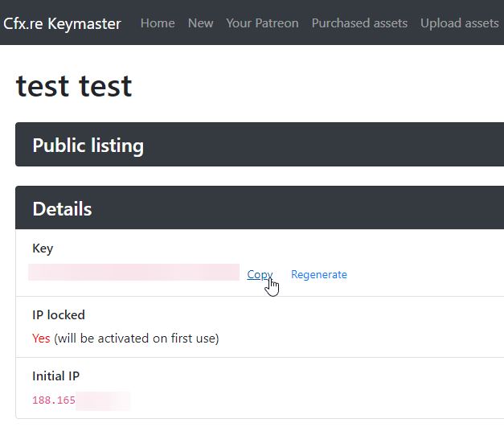The width and height of the screenshot is (504, 427).
Task: Click the blurred portion of the Initial IP
Action: [103, 400]
